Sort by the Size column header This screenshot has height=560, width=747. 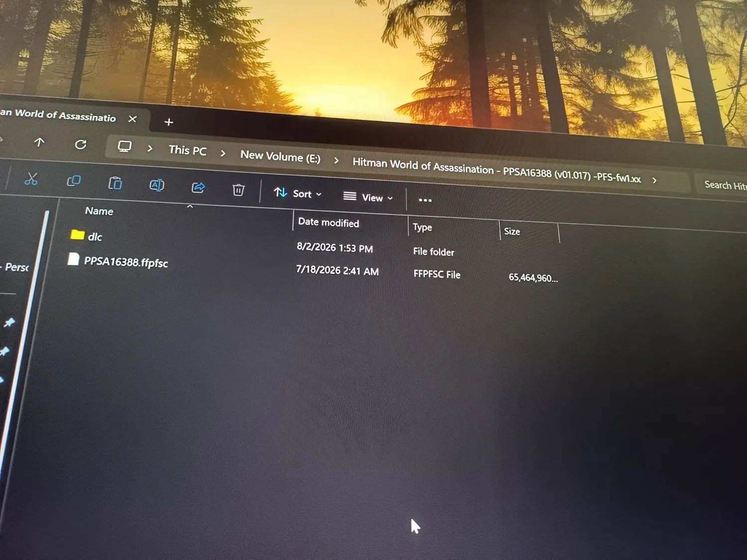[512, 231]
